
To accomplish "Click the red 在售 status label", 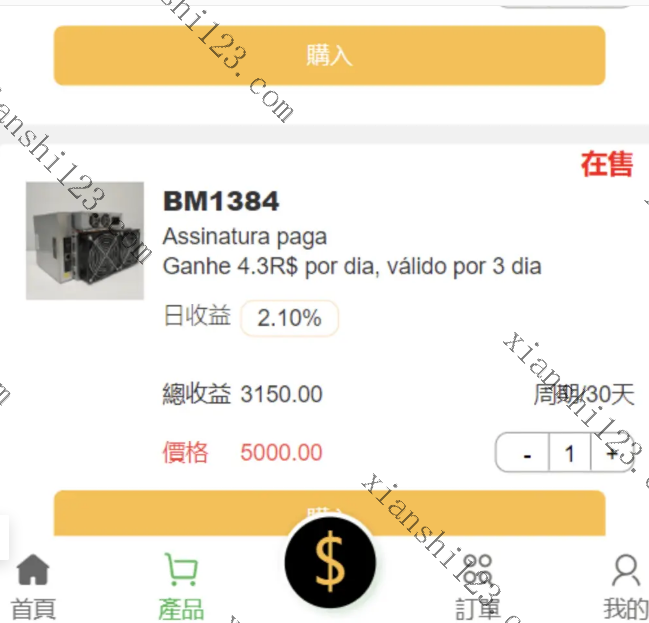I will click(x=607, y=164).
